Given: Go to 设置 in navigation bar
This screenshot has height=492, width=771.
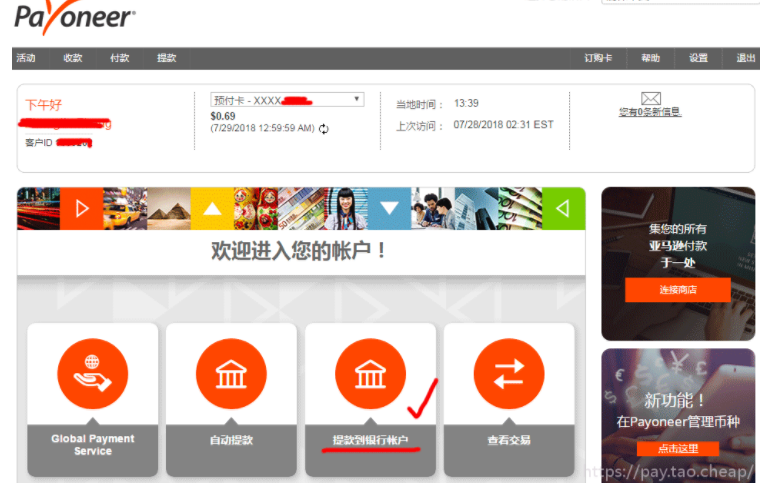Looking at the screenshot, I should click(x=698, y=58).
